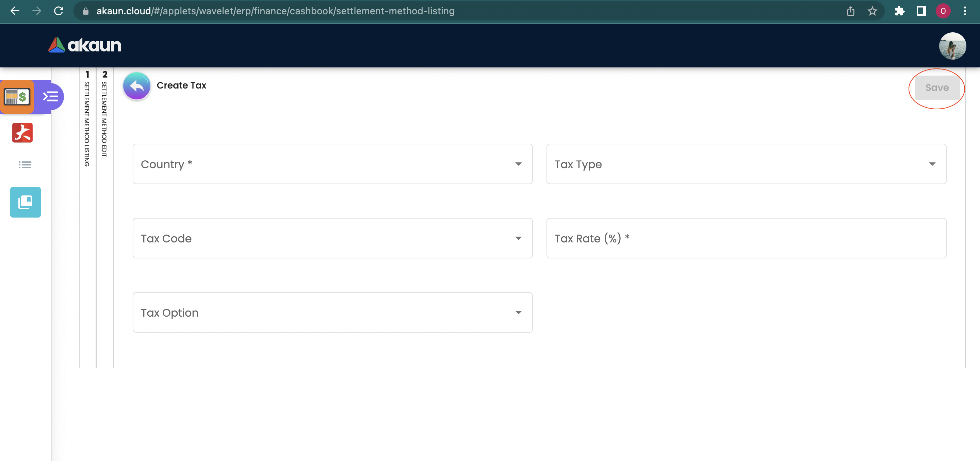The width and height of the screenshot is (980, 461).
Task: Click the list view icon in sidebar
Action: pos(25,165)
